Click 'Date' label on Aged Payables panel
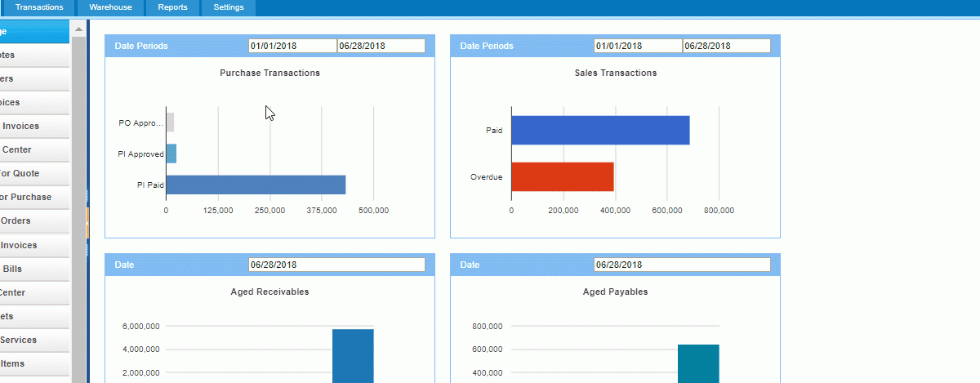980x383 pixels. coord(470,265)
